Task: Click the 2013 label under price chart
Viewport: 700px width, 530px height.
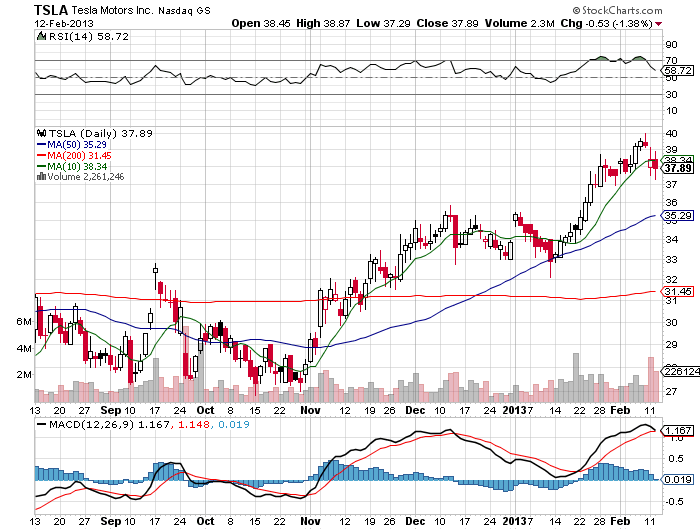Action: (514, 410)
